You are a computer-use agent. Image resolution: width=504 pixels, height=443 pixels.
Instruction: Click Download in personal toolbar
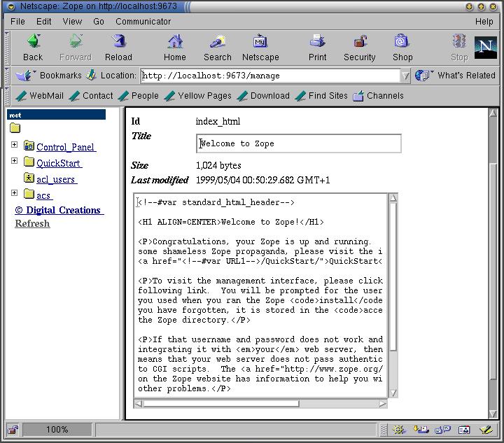[x=263, y=96]
